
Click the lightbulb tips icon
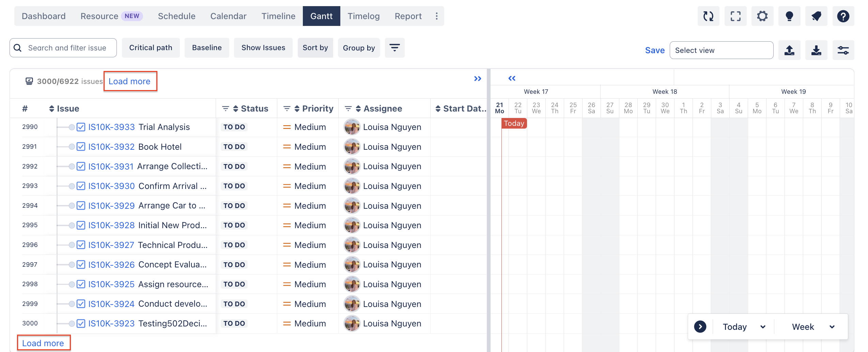[x=789, y=16]
